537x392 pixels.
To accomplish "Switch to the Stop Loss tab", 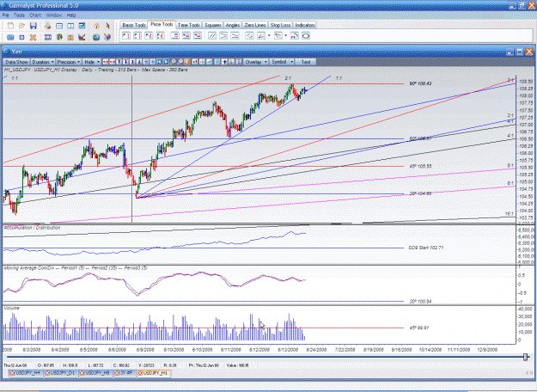I will tap(280, 25).
